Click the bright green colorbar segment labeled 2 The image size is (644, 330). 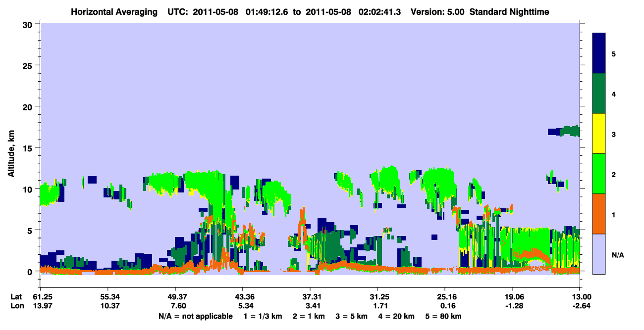click(x=599, y=174)
